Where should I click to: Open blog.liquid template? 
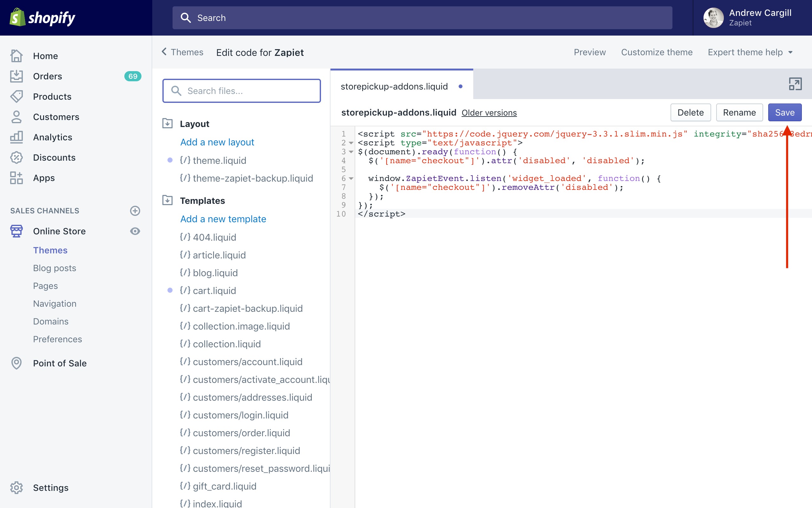[x=209, y=273]
